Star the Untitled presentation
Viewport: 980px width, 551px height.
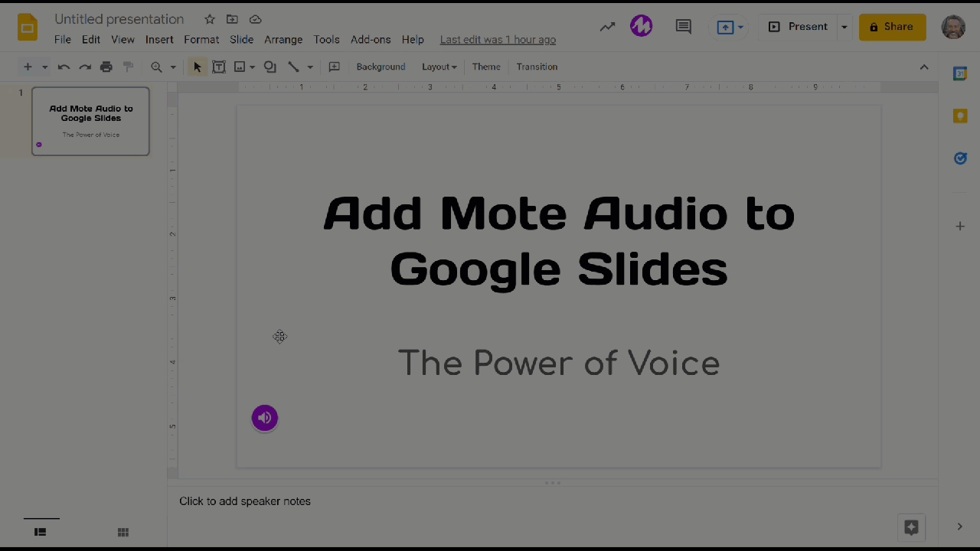pos(210,19)
